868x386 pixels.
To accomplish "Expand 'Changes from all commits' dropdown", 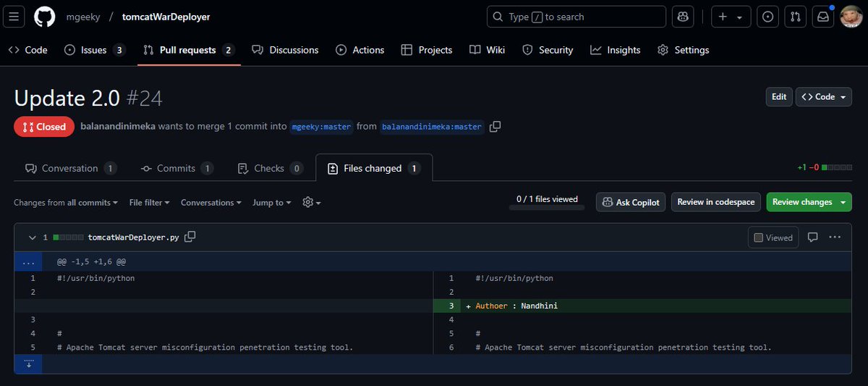I will click(x=66, y=203).
